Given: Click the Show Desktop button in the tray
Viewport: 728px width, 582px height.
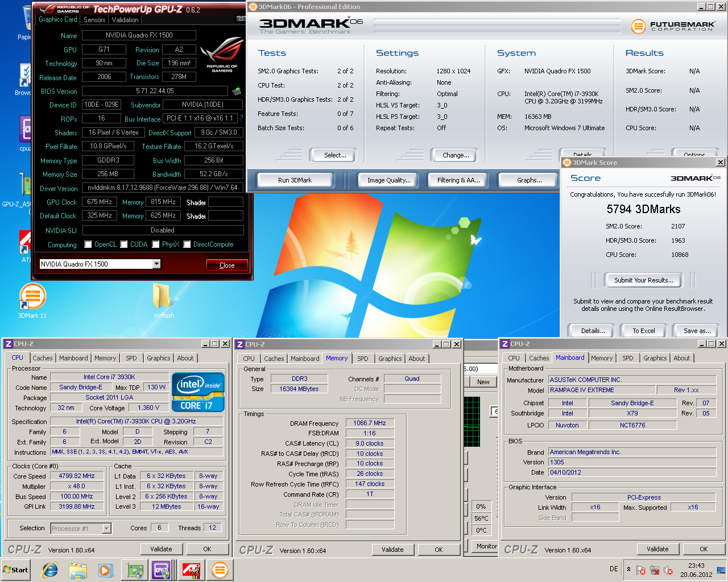Looking at the screenshot, I should [x=721, y=570].
